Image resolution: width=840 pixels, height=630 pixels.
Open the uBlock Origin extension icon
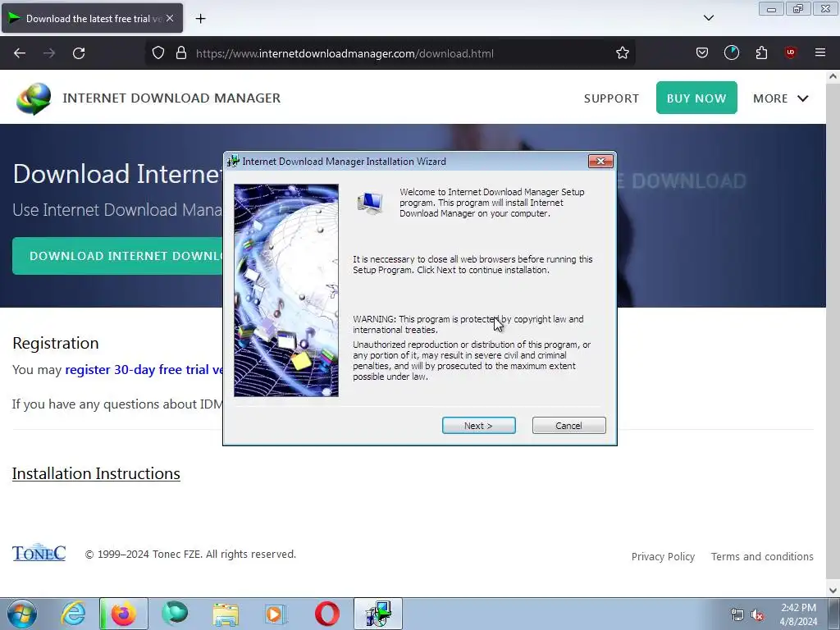coord(790,53)
